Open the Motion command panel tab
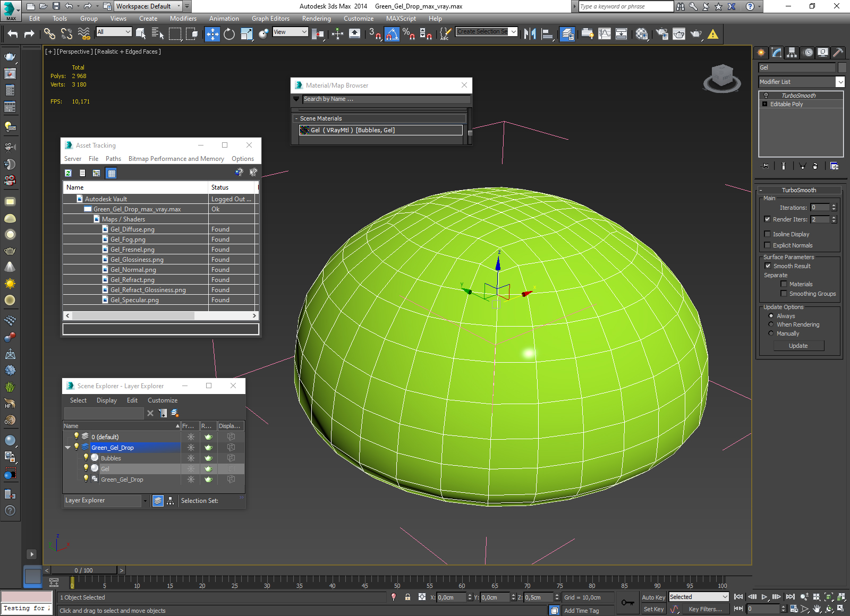This screenshot has width=850, height=616. click(808, 52)
